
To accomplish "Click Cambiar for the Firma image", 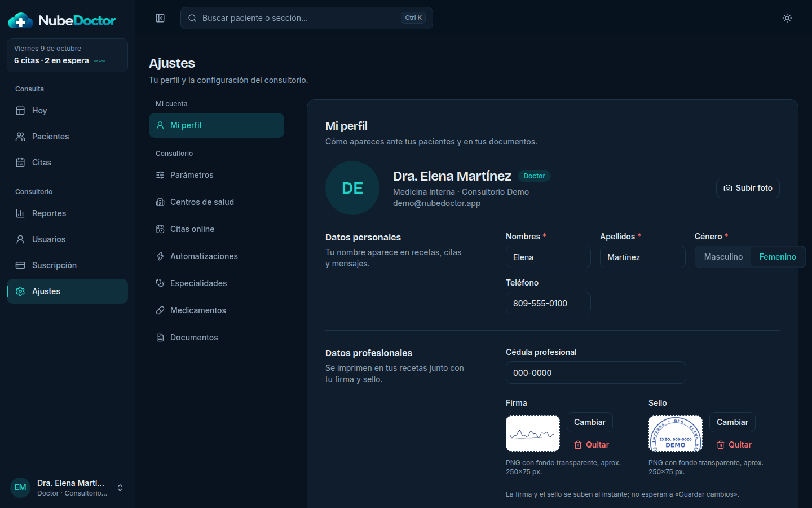I will (x=589, y=422).
